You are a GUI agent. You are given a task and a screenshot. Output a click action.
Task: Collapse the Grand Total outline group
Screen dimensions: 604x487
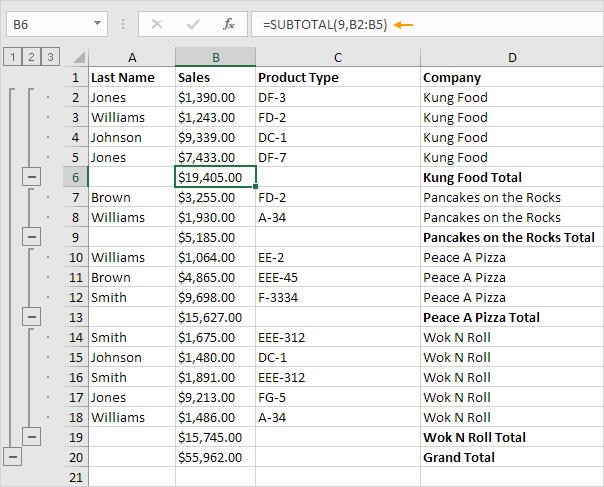point(12,457)
